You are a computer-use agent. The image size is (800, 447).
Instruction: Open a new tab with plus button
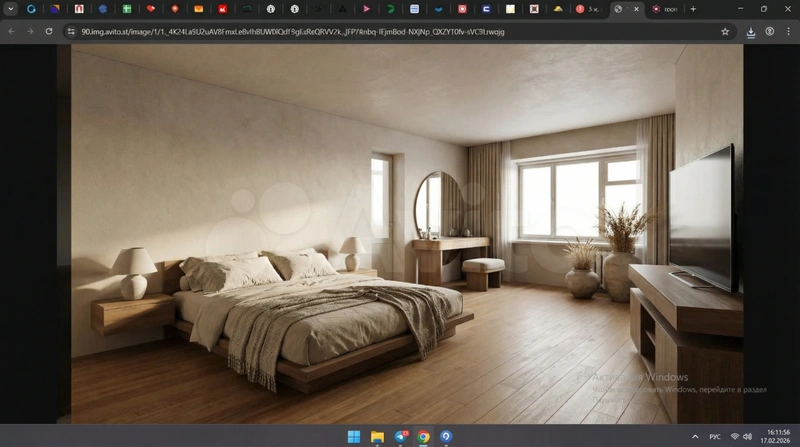pyautogui.click(x=693, y=9)
